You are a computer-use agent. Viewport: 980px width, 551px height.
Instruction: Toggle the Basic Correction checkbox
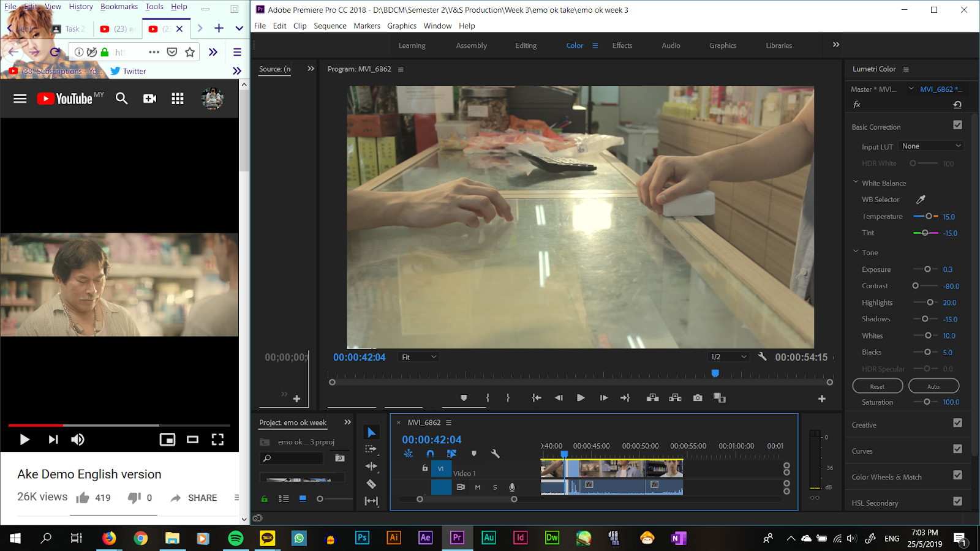tap(958, 125)
